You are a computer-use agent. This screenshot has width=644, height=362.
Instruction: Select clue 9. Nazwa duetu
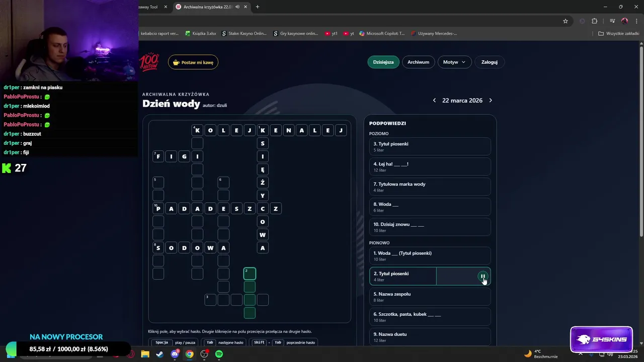coord(430,337)
